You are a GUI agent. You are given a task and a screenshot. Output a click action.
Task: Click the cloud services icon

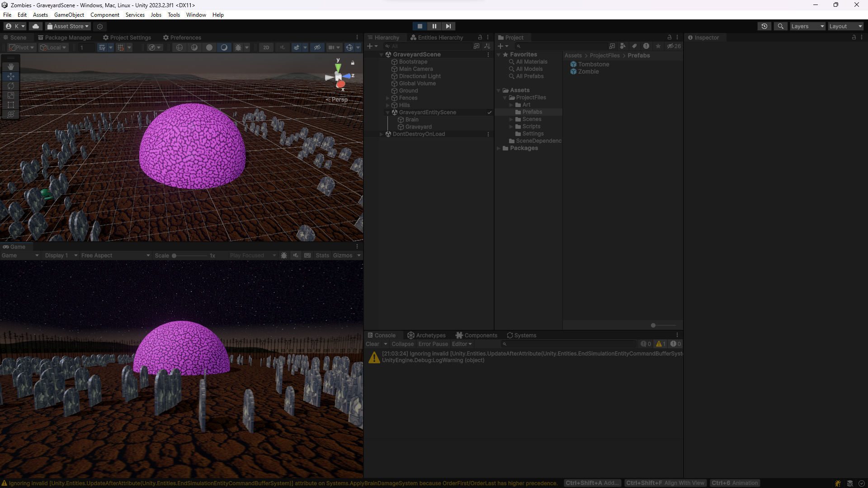point(36,26)
